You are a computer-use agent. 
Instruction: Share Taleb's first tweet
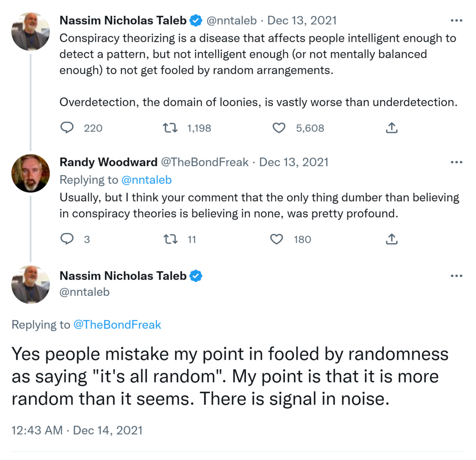392,128
